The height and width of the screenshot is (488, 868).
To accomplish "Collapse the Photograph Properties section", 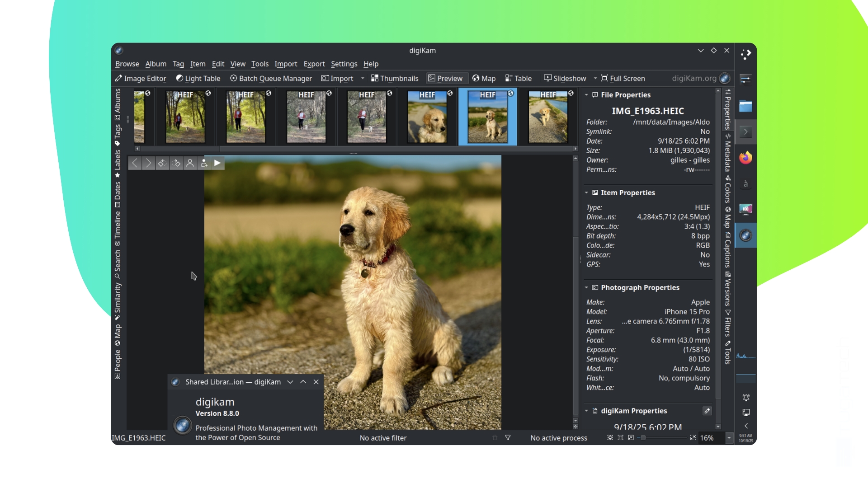I will (x=587, y=287).
